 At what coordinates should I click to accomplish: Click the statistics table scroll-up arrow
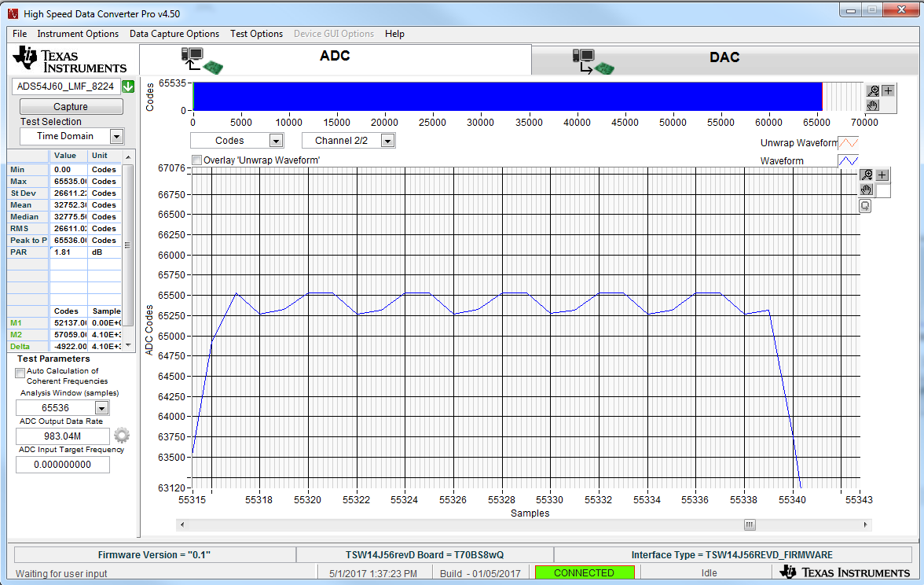point(128,157)
